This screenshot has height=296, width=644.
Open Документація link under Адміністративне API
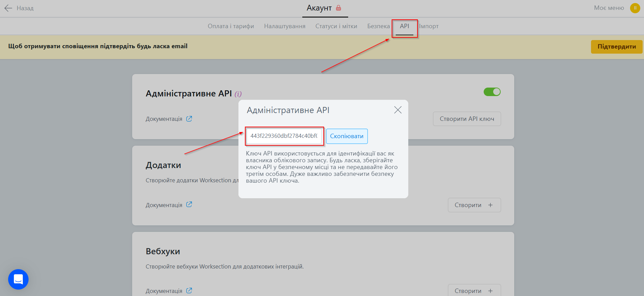164,119
